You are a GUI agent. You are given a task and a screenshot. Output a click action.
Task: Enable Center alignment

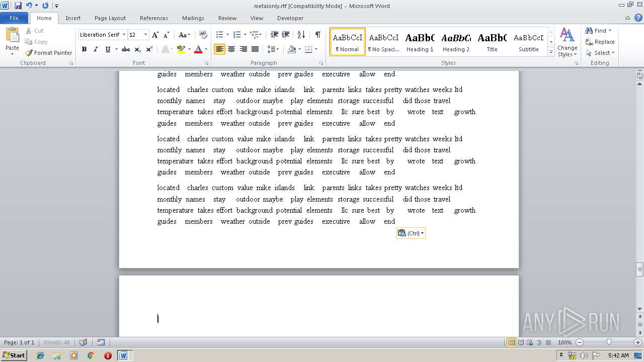coord(231,49)
